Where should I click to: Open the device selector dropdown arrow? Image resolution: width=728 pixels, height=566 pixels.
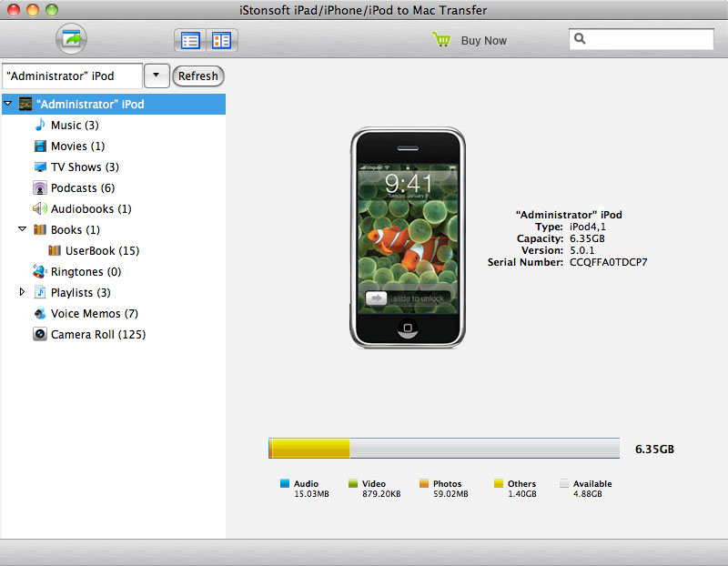tap(157, 76)
